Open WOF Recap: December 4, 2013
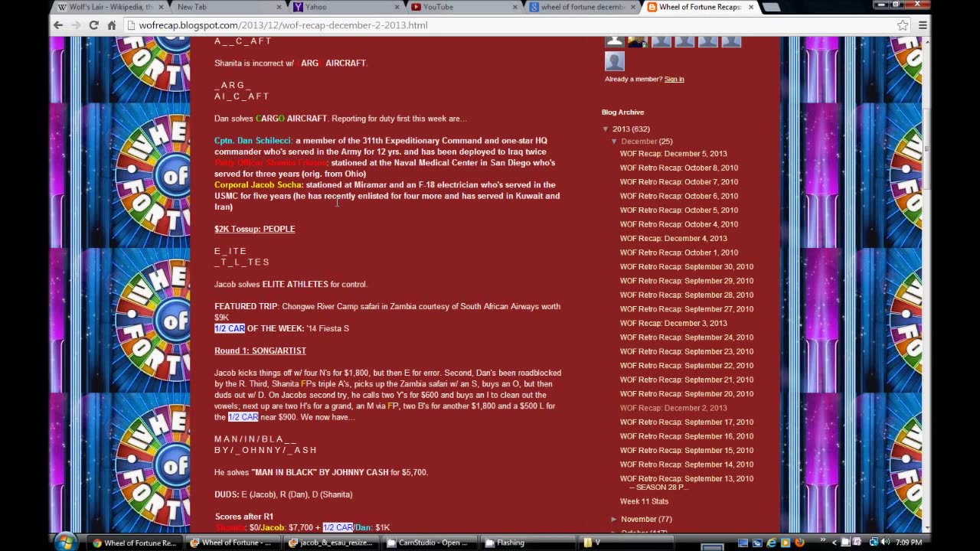This screenshot has height=551, width=980. pos(674,239)
